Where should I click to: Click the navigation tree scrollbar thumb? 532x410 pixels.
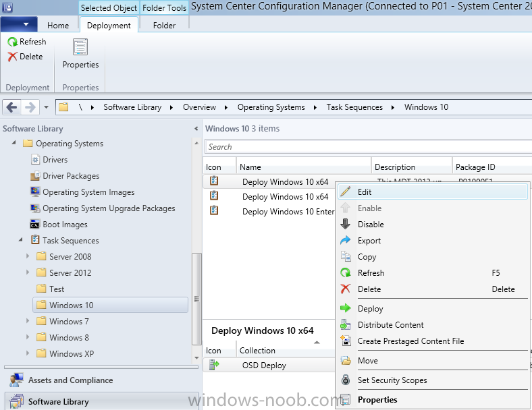pyautogui.click(x=196, y=299)
